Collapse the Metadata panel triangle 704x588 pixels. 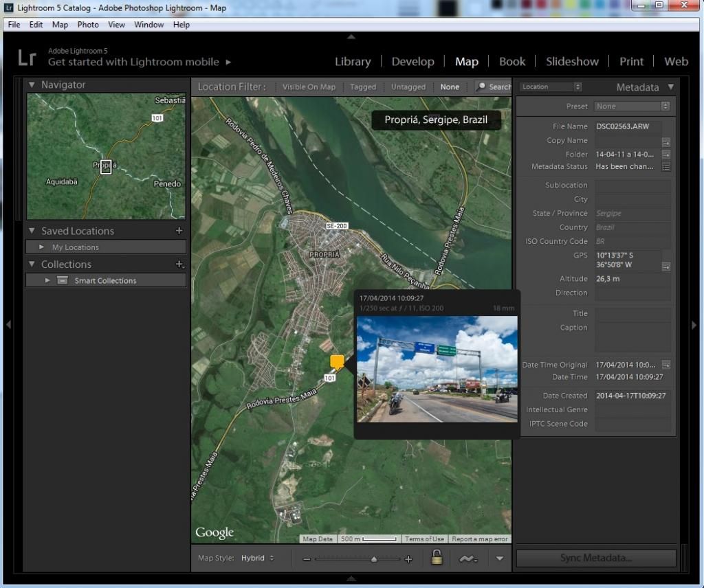point(671,87)
